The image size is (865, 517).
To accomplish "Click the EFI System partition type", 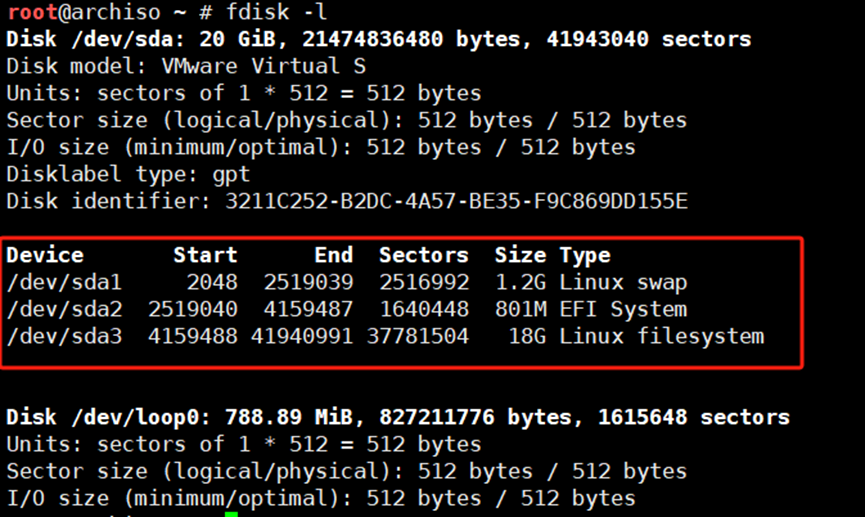I will coord(623,310).
